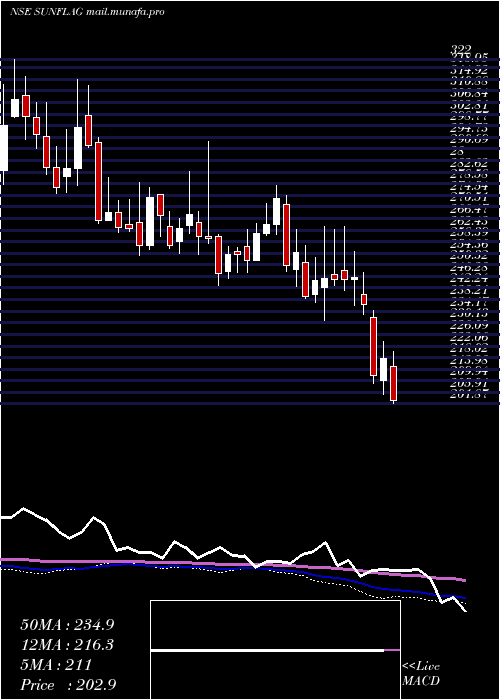Image resolution: width=500 pixels, height=700 pixels.
Task: Select the 50MA : 234.9 readout
Action: [67, 625]
